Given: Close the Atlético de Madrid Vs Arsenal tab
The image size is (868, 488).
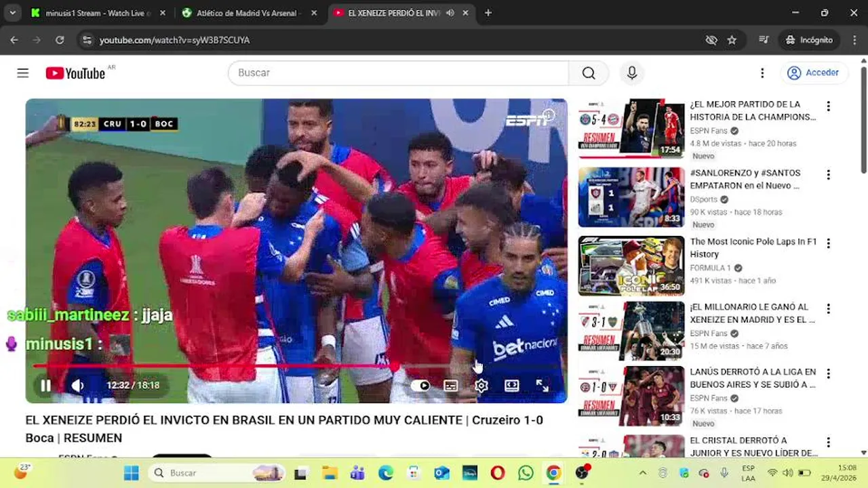Looking at the screenshot, I should coord(313,13).
